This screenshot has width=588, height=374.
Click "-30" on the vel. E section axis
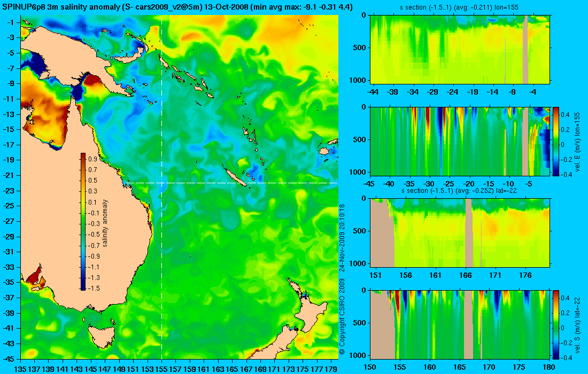click(x=429, y=184)
